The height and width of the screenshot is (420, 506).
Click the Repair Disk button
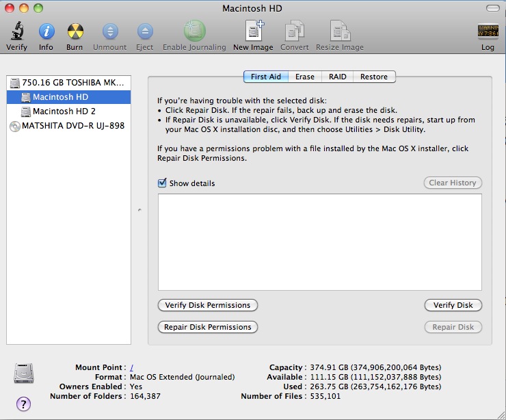click(453, 327)
